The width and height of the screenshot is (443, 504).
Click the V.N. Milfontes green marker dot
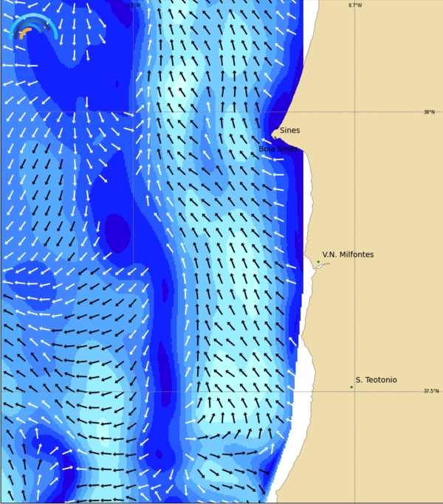(x=318, y=262)
